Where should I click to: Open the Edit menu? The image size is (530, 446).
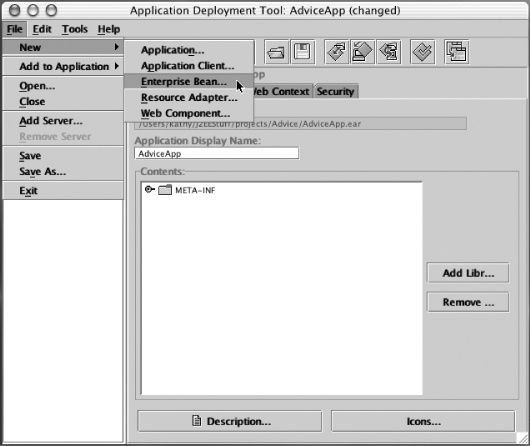42,29
